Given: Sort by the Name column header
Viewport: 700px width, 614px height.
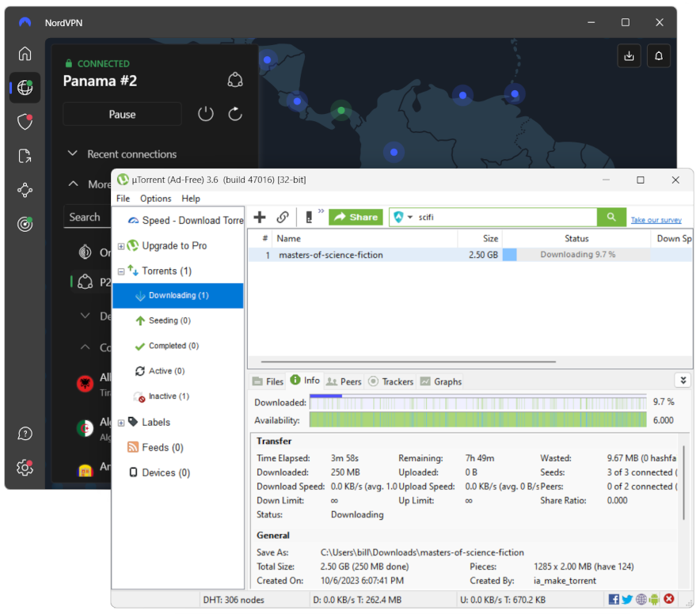Looking at the screenshot, I should pyautogui.click(x=365, y=239).
